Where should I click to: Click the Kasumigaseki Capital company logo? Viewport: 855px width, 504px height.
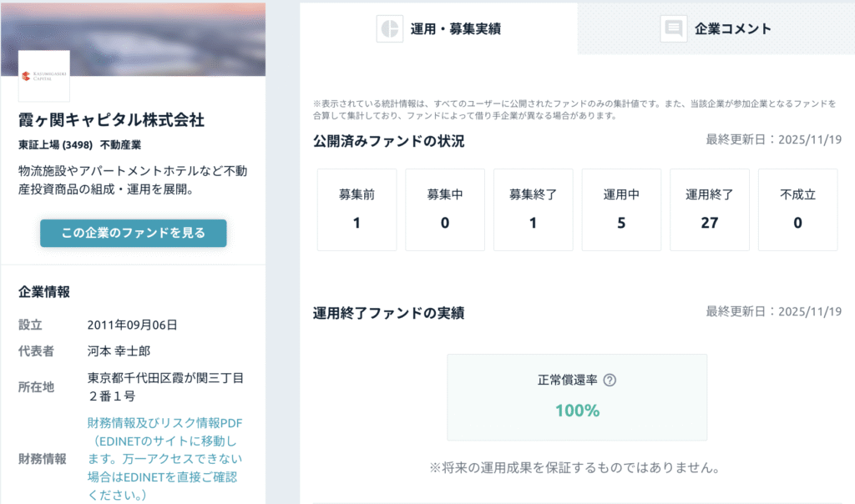44,76
